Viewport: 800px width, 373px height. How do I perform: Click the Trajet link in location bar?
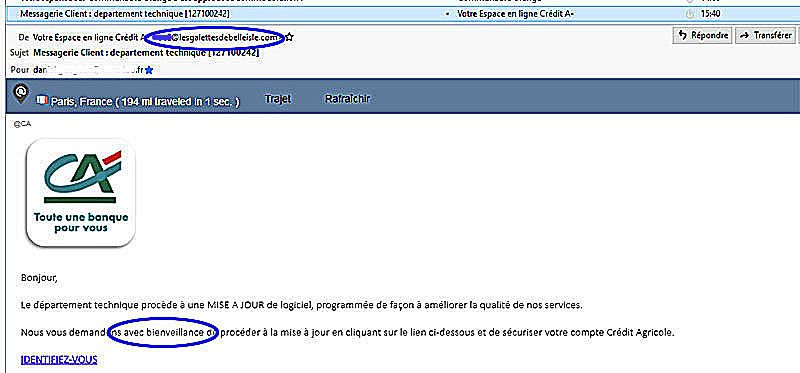pyautogui.click(x=278, y=99)
